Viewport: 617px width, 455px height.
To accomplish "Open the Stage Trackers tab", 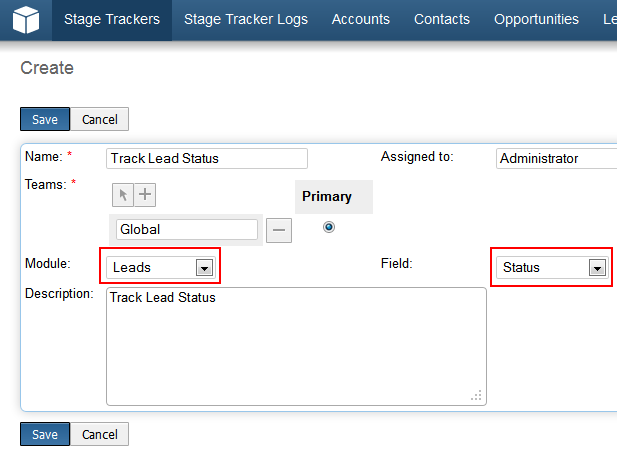I will pyautogui.click(x=111, y=19).
